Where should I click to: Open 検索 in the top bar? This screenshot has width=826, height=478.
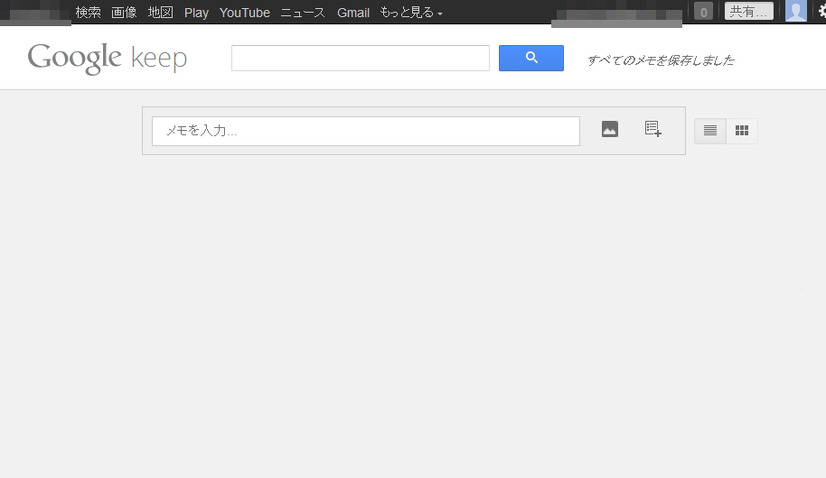click(88, 12)
